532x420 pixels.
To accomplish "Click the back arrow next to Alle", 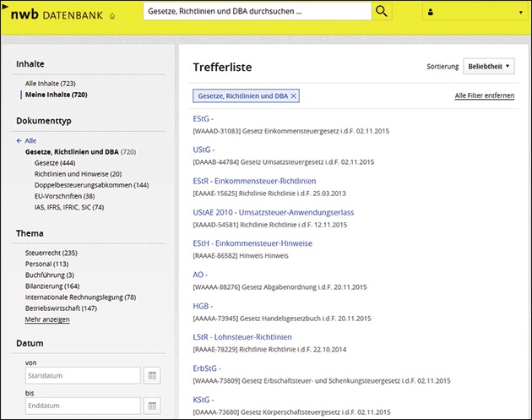I will pyautogui.click(x=19, y=141).
